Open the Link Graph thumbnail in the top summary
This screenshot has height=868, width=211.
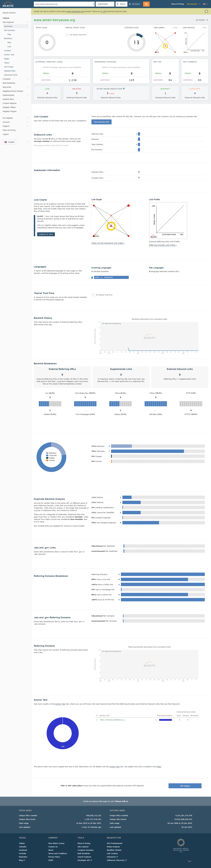pos(165,42)
